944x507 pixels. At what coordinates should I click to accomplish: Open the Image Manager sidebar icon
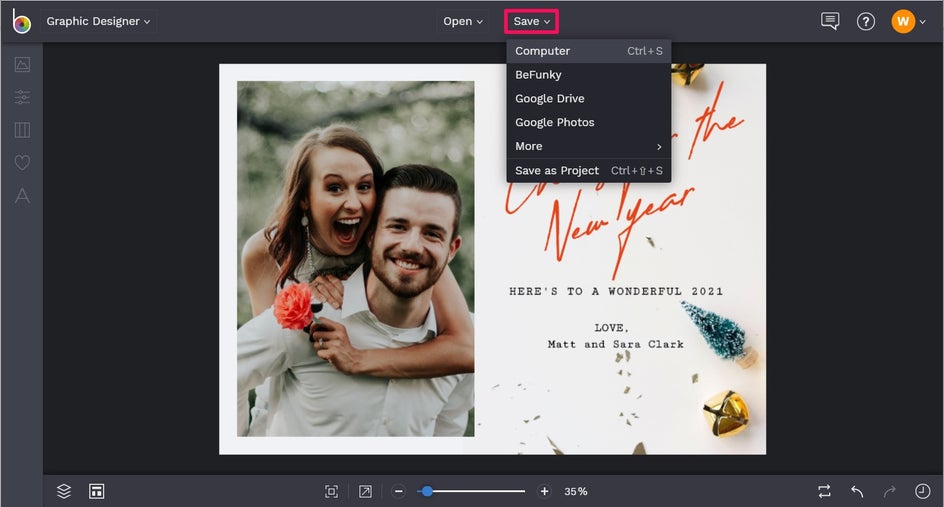(22, 64)
